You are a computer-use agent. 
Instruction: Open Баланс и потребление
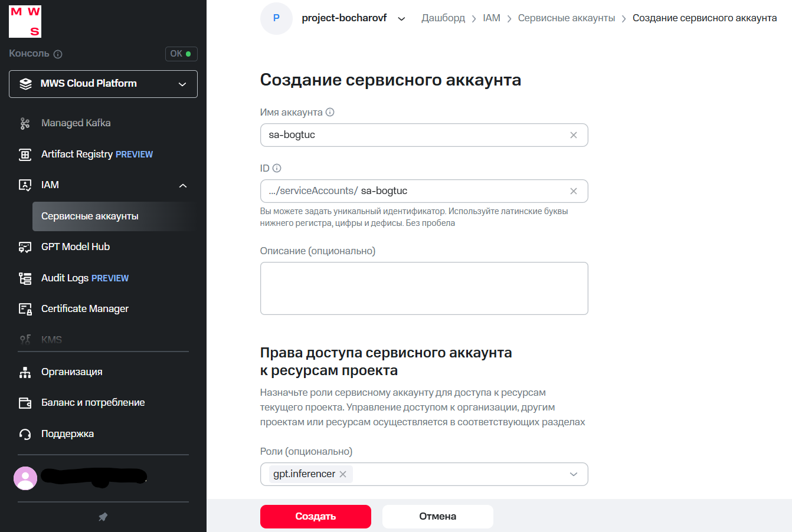93,402
